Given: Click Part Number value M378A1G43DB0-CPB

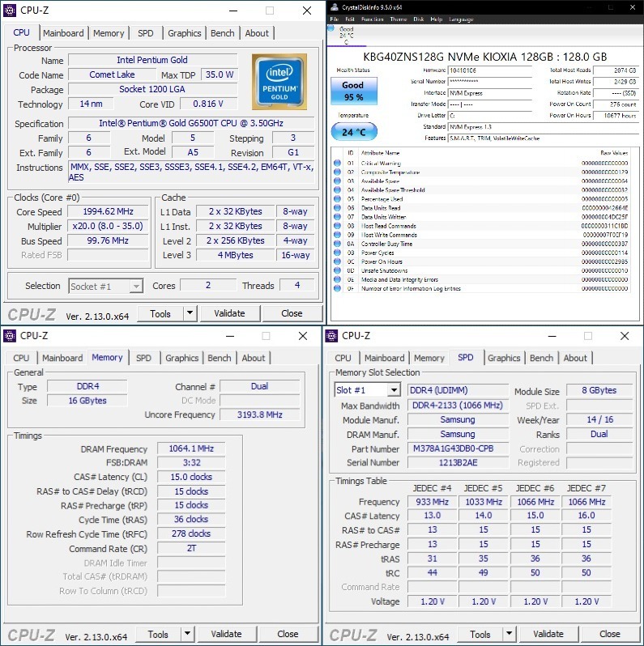Looking at the screenshot, I should [x=458, y=448].
